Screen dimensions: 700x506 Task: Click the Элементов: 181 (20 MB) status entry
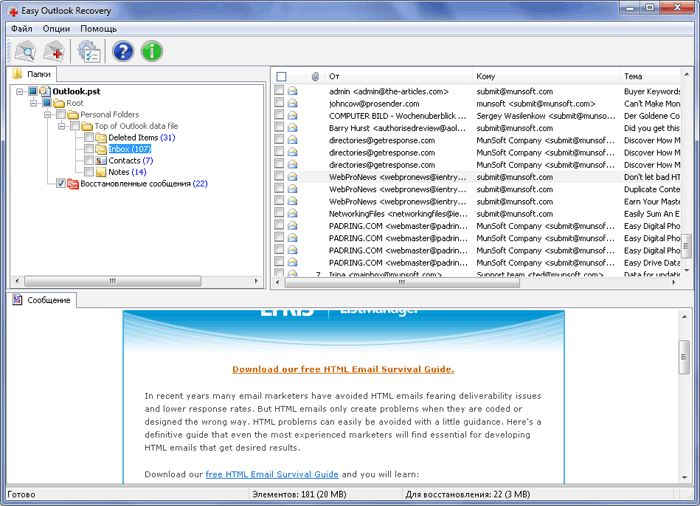[x=299, y=494]
